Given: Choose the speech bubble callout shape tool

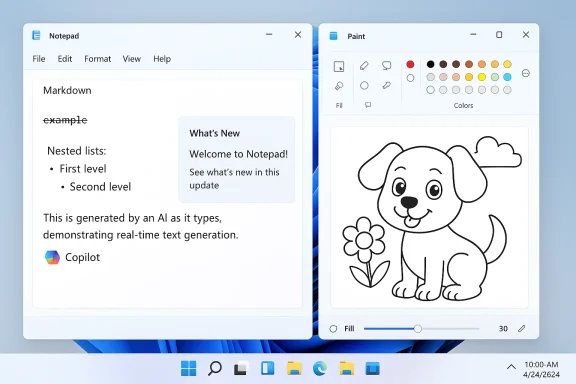Looking at the screenshot, I should (386, 66).
